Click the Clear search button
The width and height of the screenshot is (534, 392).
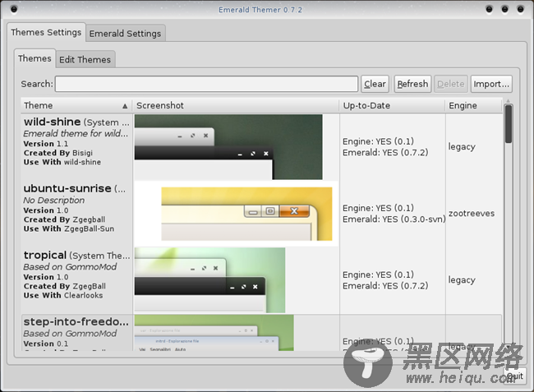point(375,84)
